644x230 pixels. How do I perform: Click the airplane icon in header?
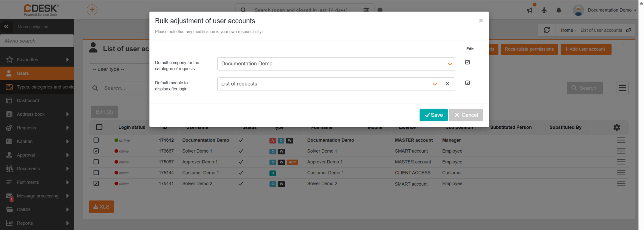pos(544,10)
